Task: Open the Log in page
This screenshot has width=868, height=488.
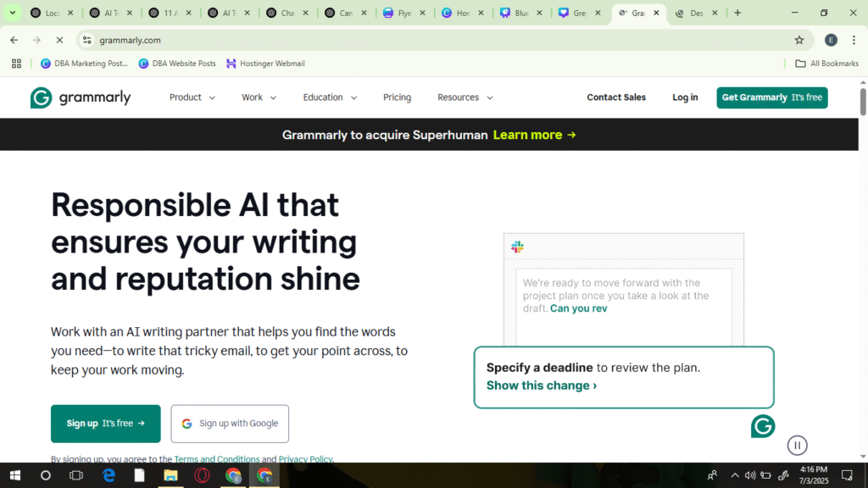Action: tap(685, 97)
